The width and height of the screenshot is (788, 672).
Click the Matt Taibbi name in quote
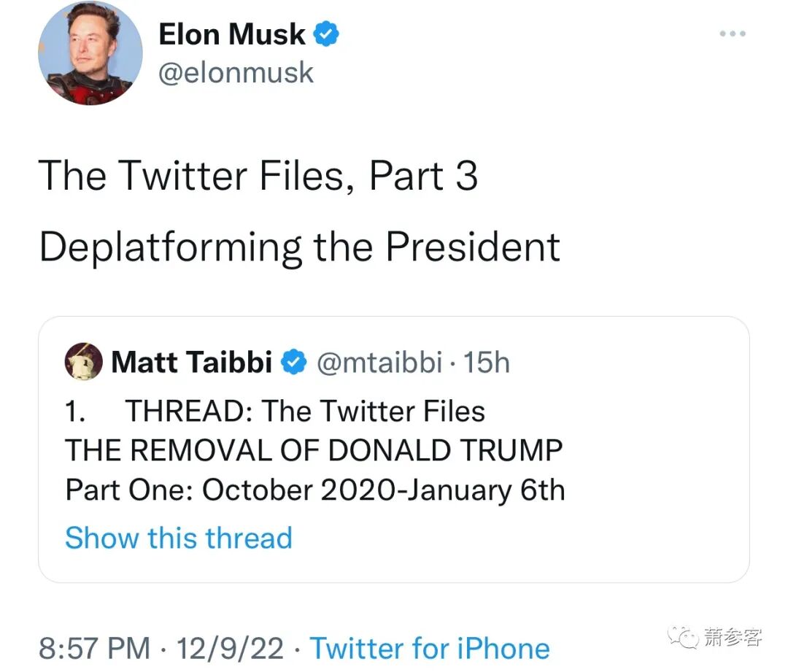coord(191,362)
